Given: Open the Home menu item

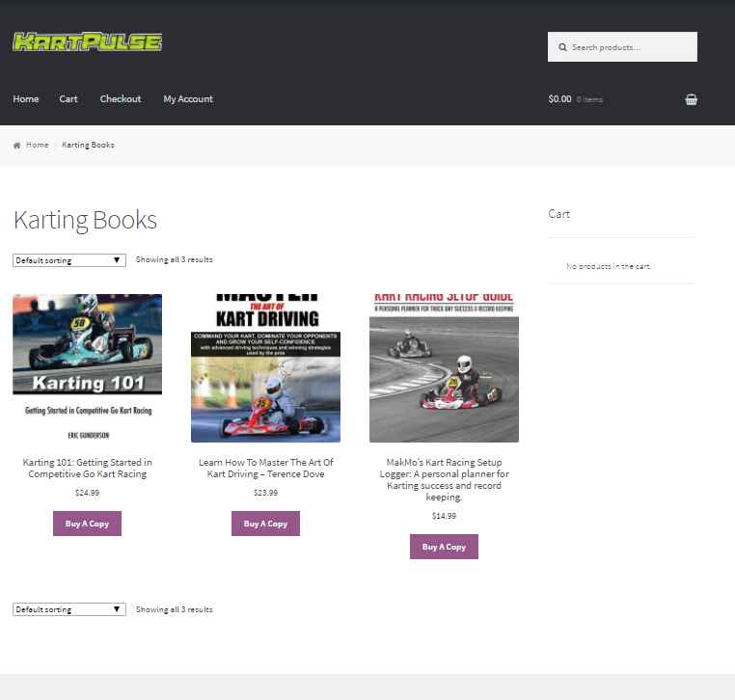Looking at the screenshot, I should coord(26,99).
